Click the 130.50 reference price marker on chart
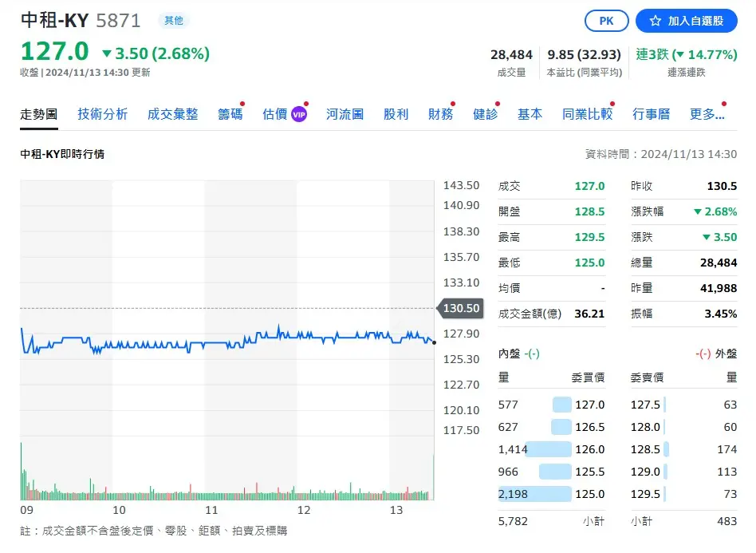This screenshot has width=756, height=553. tap(459, 309)
